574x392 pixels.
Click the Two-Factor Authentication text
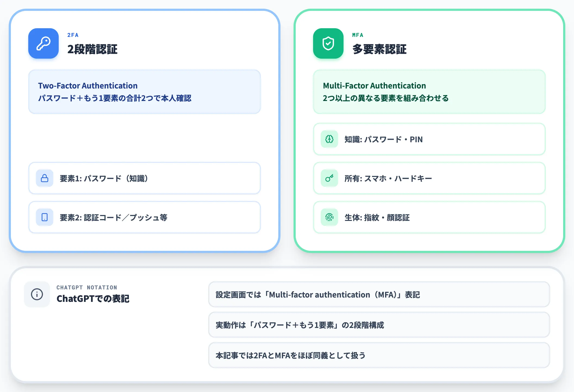tap(88, 86)
